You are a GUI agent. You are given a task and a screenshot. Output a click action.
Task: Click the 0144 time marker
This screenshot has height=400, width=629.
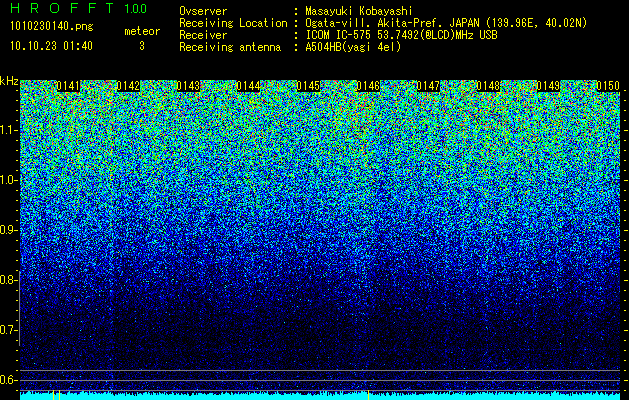pos(248,86)
